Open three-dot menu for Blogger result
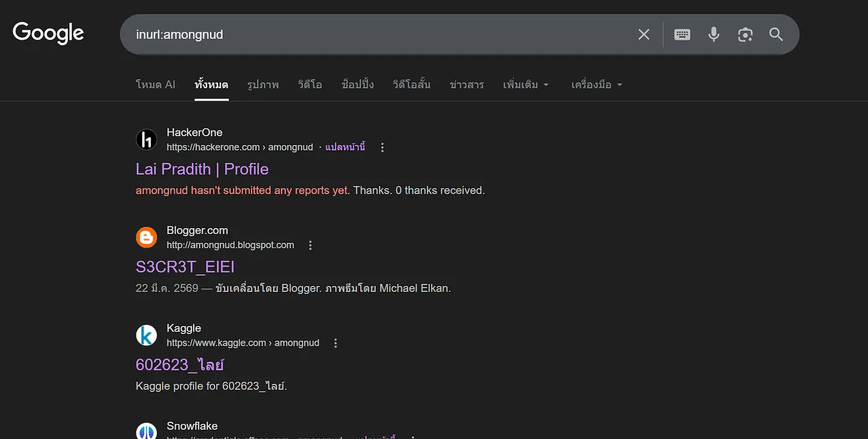This screenshot has height=439, width=868. point(311,246)
